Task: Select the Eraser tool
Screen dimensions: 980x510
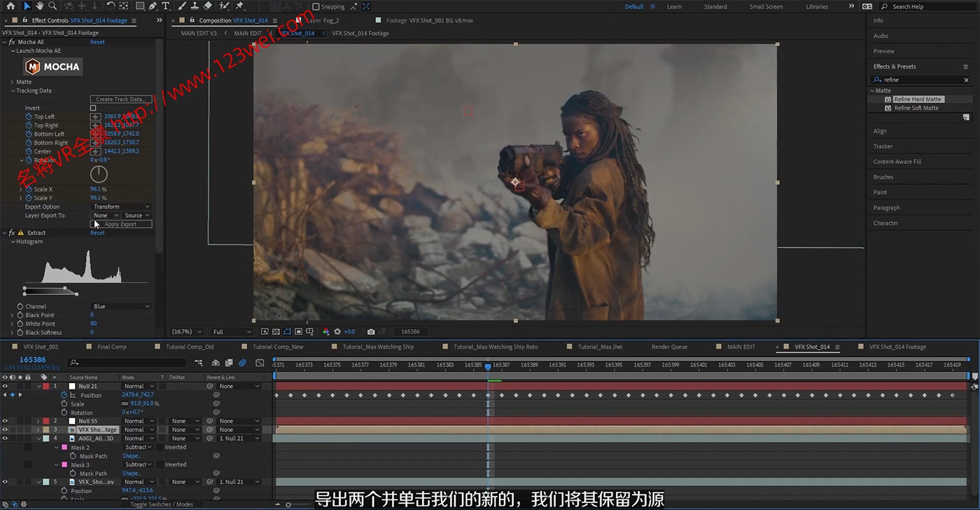Action: [x=208, y=6]
